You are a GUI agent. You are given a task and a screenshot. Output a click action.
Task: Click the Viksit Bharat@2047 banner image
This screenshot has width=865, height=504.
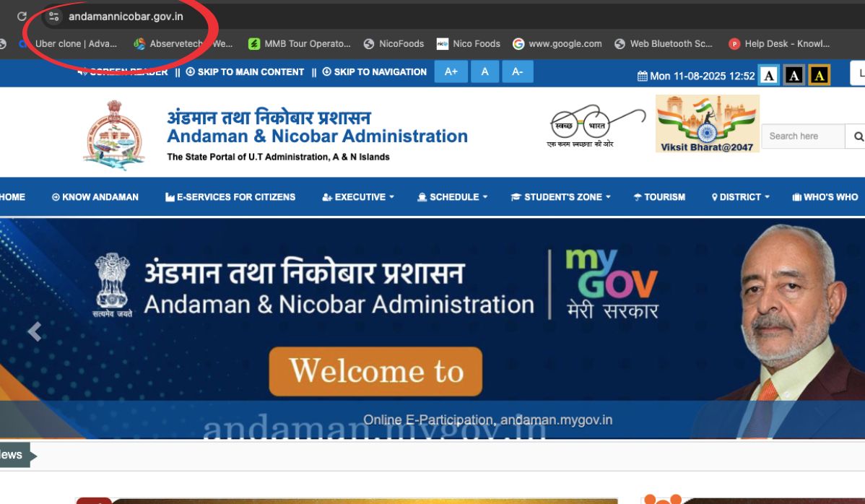click(x=707, y=123)
